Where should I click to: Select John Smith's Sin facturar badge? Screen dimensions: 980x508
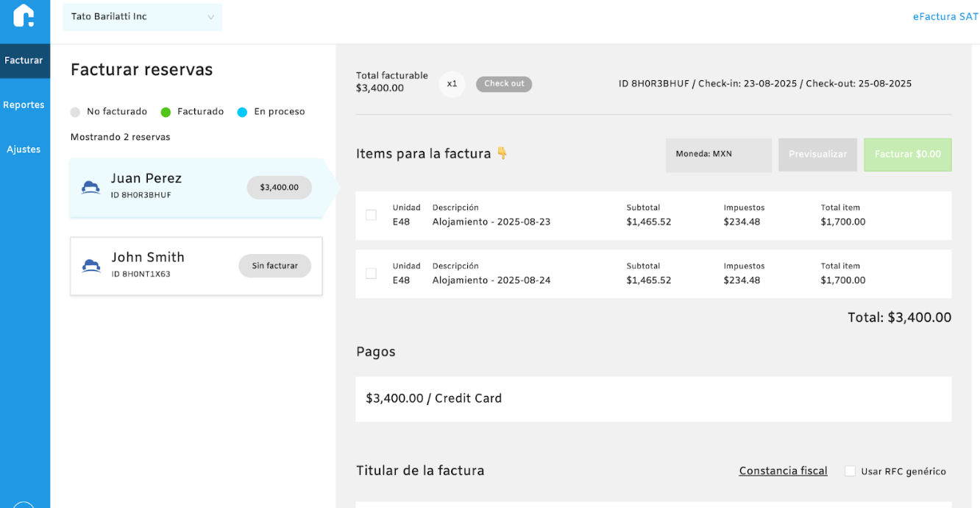tap(274, 266)
